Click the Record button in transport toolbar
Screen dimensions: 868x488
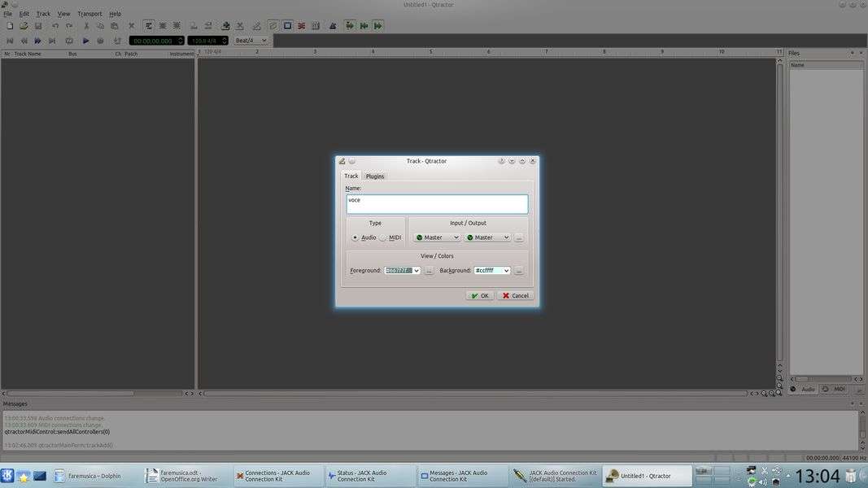(100, 41)
